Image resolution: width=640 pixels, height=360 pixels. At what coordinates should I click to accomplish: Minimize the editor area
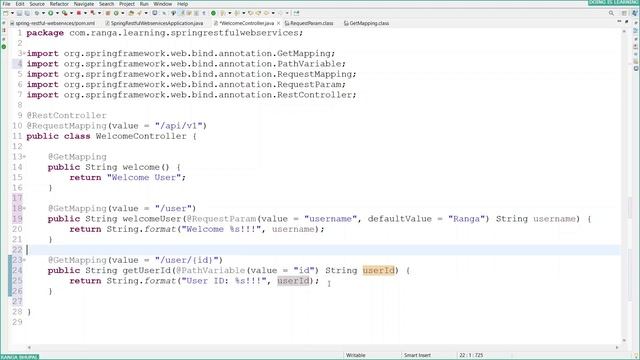pos(620,22)
